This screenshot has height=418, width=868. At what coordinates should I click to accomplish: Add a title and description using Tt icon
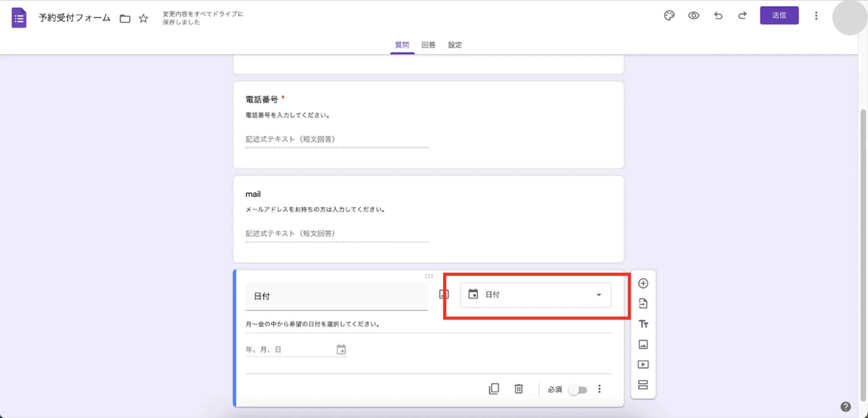[x=643, y=324]
